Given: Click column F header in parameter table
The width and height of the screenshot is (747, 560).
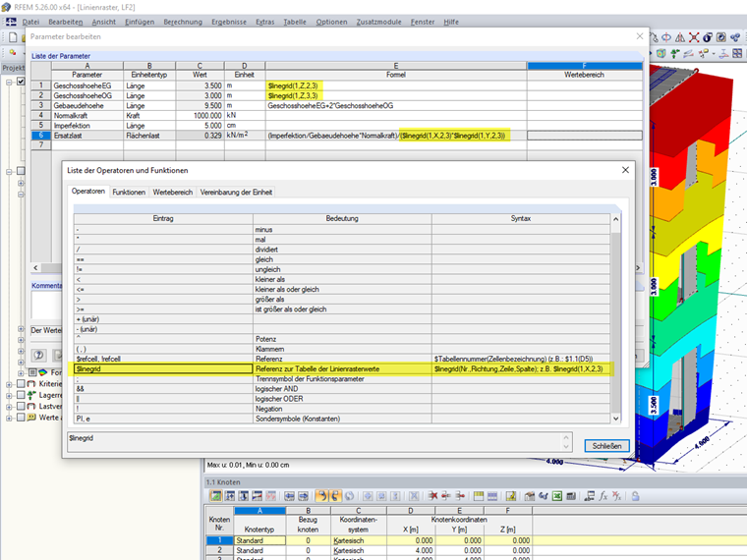Looking at the screenshot, I should (585, 66).
